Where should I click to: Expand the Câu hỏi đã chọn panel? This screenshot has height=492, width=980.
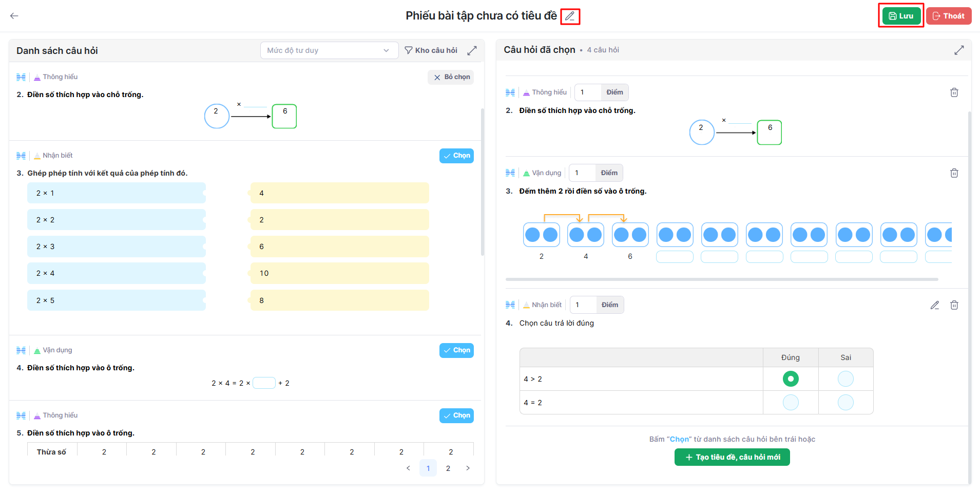tap(959, 50)
